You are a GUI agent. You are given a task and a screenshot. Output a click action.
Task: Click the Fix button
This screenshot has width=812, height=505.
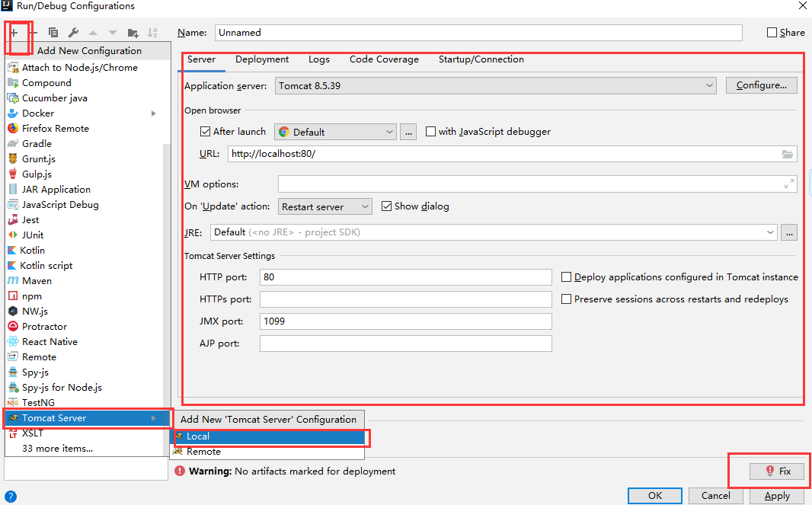pos(777,471)
